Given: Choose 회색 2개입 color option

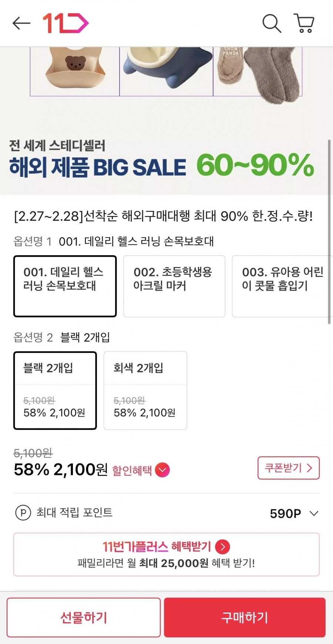Looking at the screenshot, I should 145,390.
